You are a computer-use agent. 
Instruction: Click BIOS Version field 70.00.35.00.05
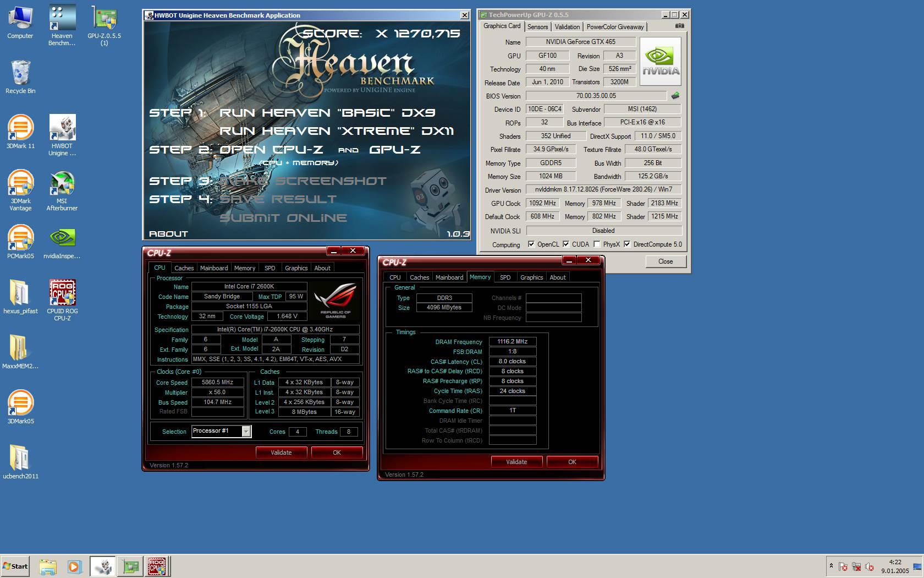tap(596, 96)
